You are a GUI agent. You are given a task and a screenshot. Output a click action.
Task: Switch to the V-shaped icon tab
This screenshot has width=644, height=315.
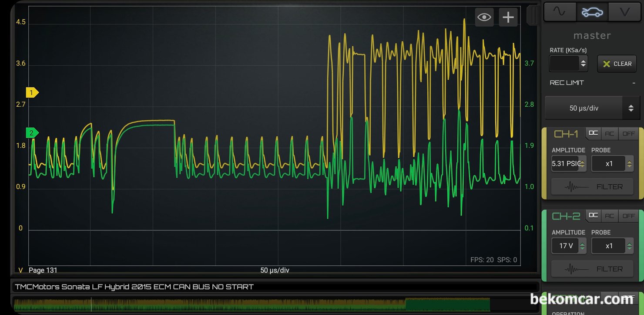click(624, 12)
